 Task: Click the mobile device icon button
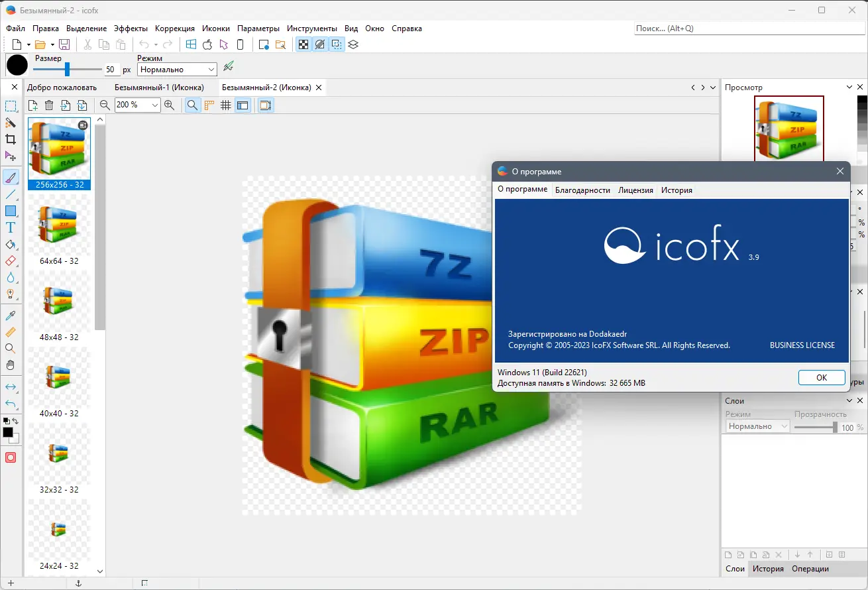click(x=241, y=44)
